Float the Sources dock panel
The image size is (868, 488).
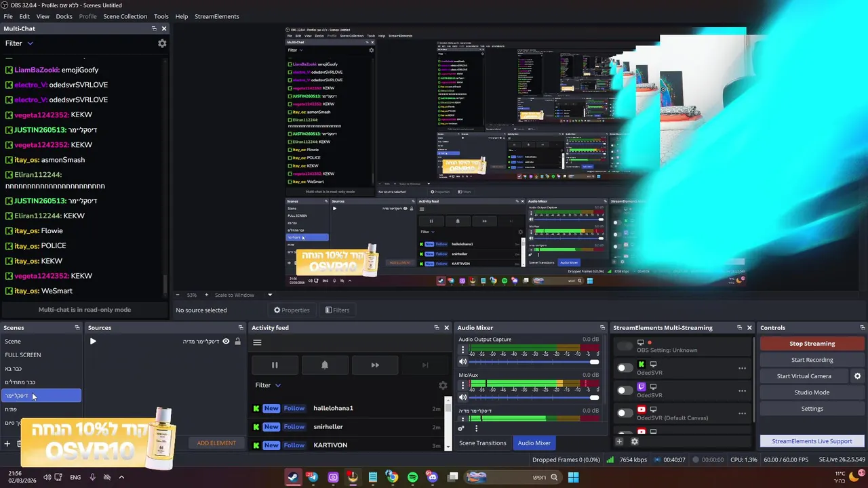(241, 327)
